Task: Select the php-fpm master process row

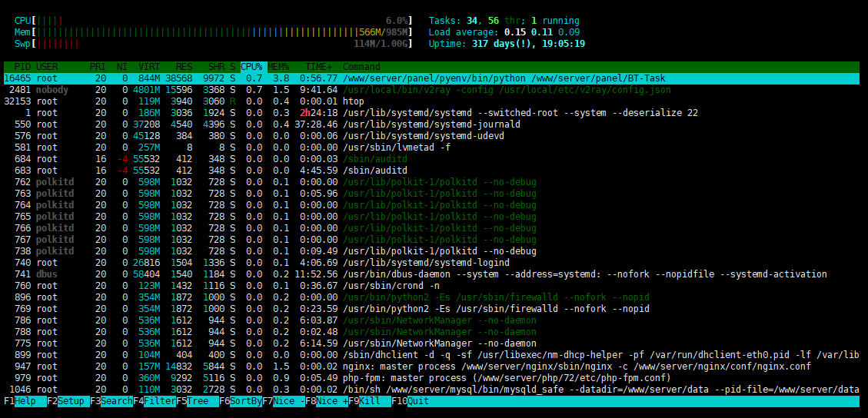Action: click(x=432, y=377)
